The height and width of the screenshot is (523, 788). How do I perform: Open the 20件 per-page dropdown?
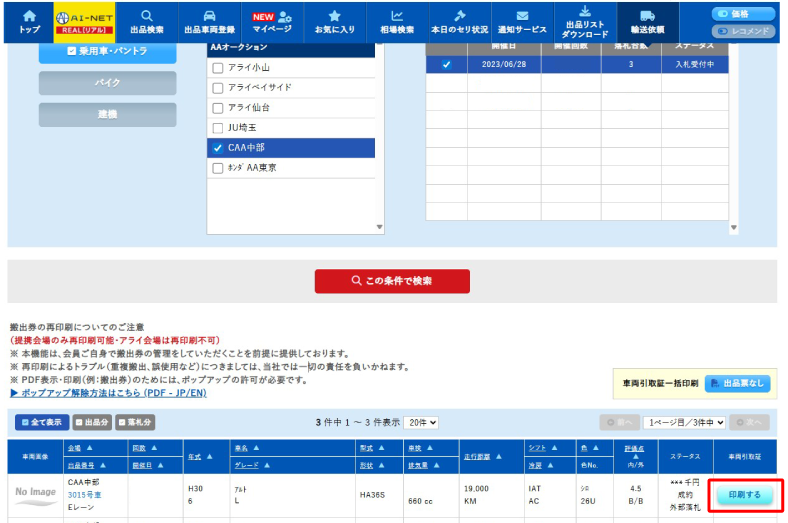point(423,423)
